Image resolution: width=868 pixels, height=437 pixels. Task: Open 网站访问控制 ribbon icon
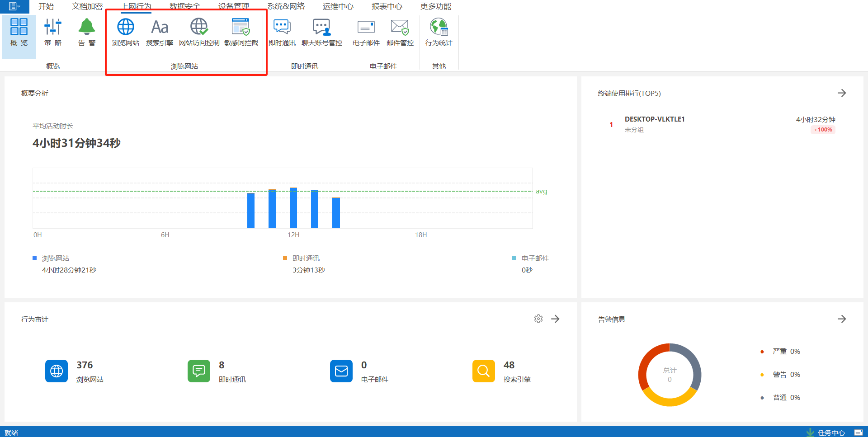click(x=199, y=33)
